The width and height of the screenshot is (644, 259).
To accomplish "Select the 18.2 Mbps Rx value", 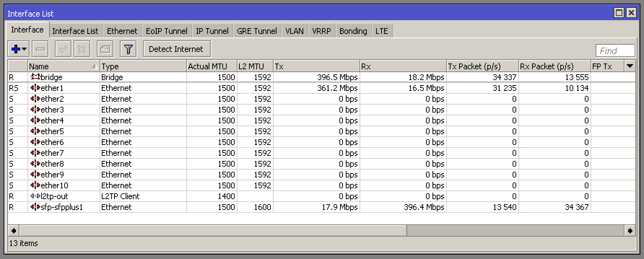I will pyautogui.click(x=426, y=77).
